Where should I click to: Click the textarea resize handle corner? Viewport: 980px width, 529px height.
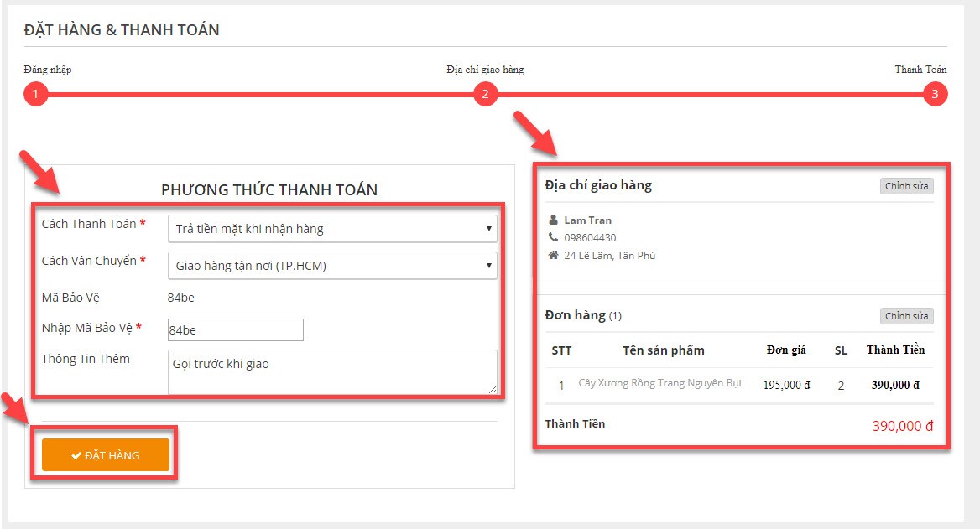(493, 390)
